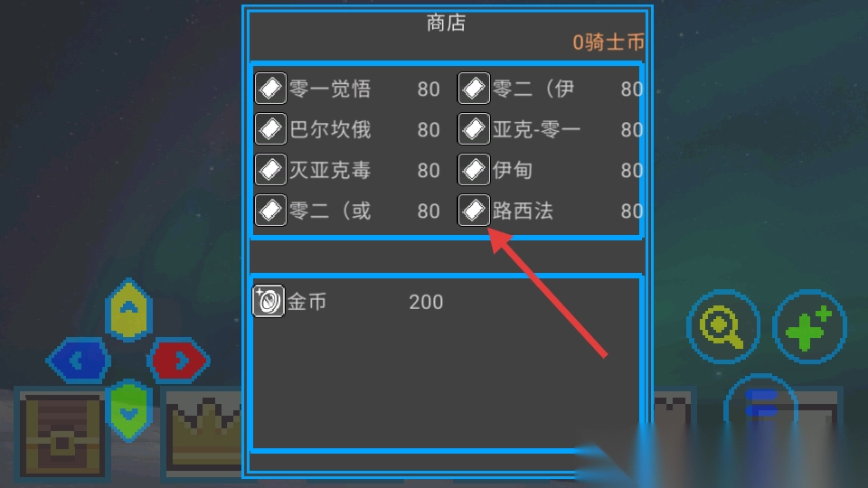Click the 0骑士币 balance label
The height and width of the screenshot is (488, 868).
point(608,42)
